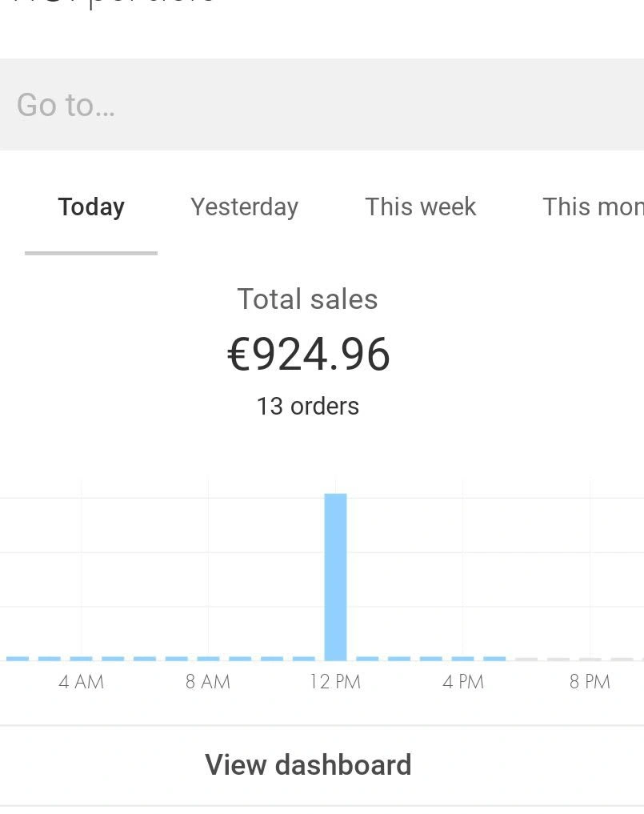
Task: Open the 13 orders count
Action: point(308,406)
